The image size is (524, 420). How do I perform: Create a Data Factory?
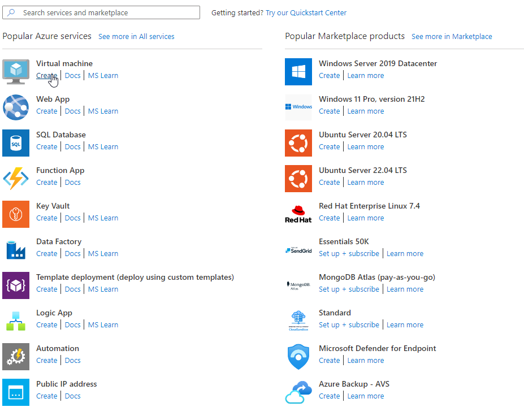pyautogui.click(x=47, y=254)
